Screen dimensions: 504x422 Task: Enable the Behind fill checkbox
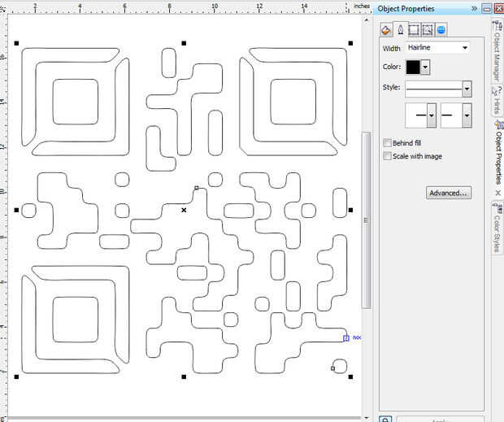pos(387,143)
